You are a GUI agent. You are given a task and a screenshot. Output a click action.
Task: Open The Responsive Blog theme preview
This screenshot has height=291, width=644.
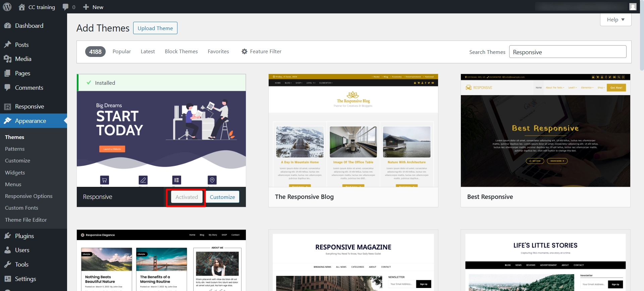pyautogui.click(x=353, y=130)
